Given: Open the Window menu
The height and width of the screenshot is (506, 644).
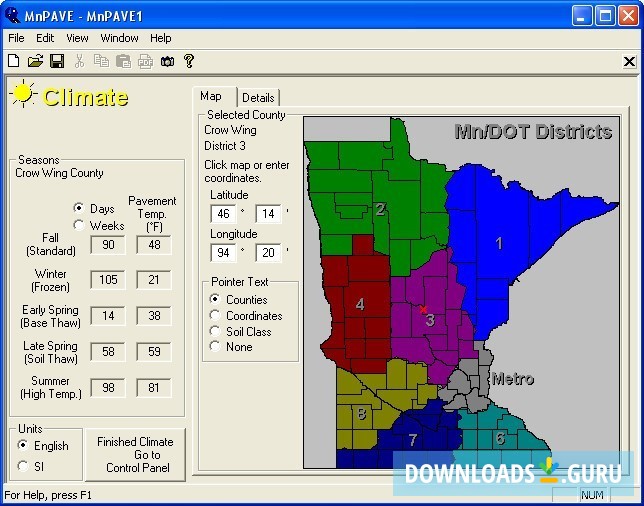Looking at the screenshot, I should pos(119,38).
